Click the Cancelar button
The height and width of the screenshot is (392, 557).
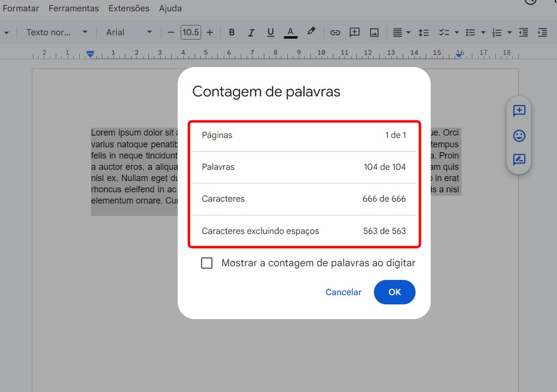point(343,292)
